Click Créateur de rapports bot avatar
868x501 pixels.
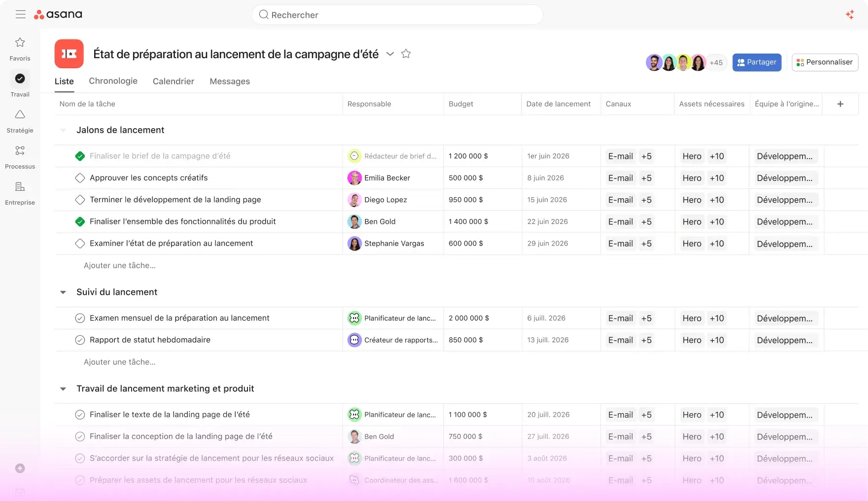tap(354, 340)
